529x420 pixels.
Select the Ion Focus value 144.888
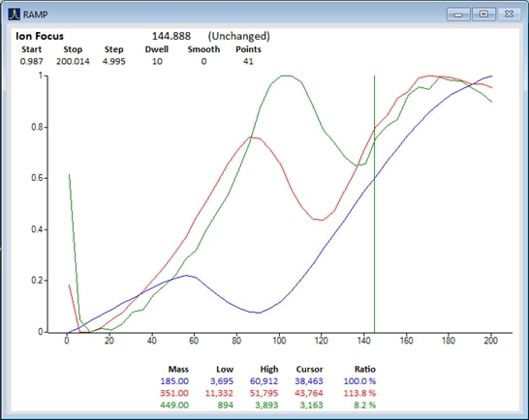(171, 36)
